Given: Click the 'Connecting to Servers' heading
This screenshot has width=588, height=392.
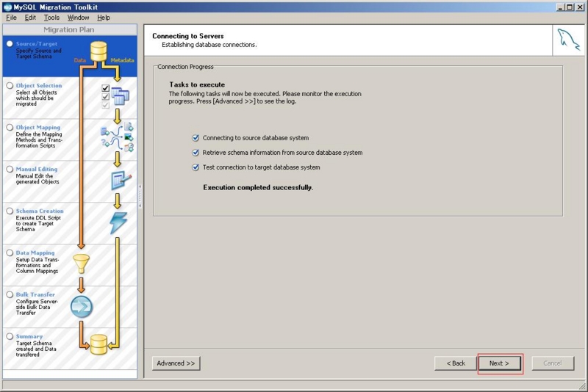Looking at the screenshot, I should 188,36.
